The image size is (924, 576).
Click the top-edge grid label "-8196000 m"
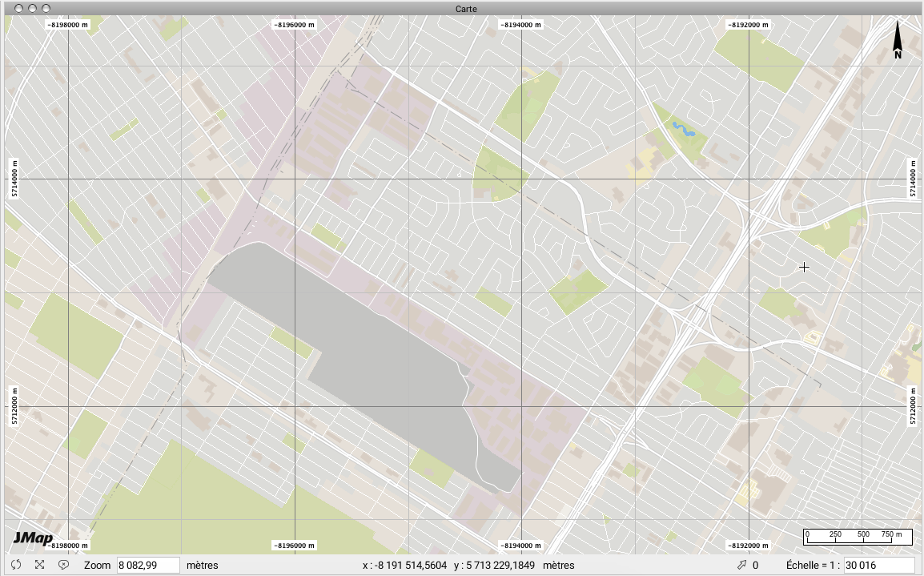coord(294,25)
